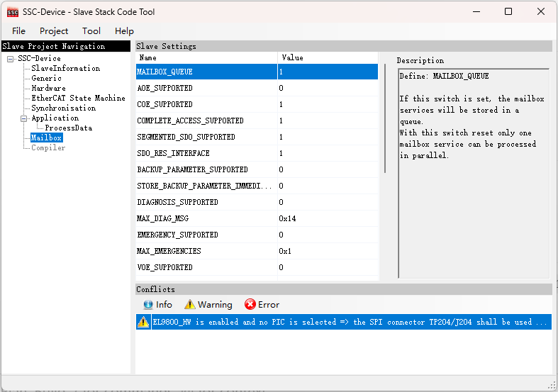Select Synchronisation in navigation tree

pyautogui.click(x=63, y=108)
